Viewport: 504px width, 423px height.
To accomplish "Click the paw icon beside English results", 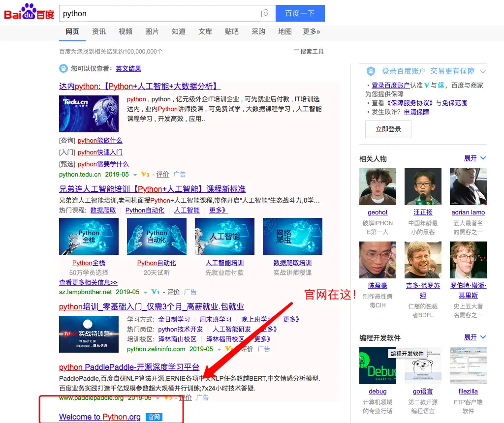I will 63,68.
